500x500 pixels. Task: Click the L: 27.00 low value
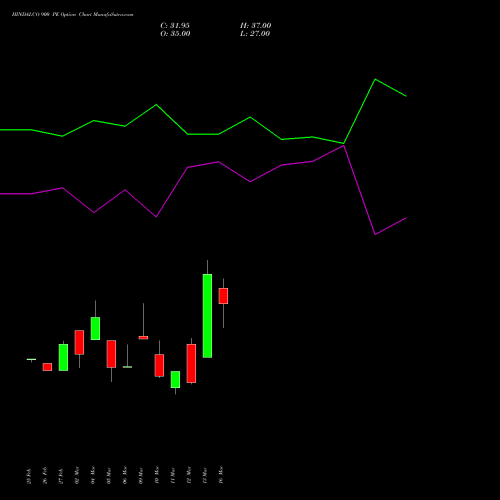click(255, 34)
